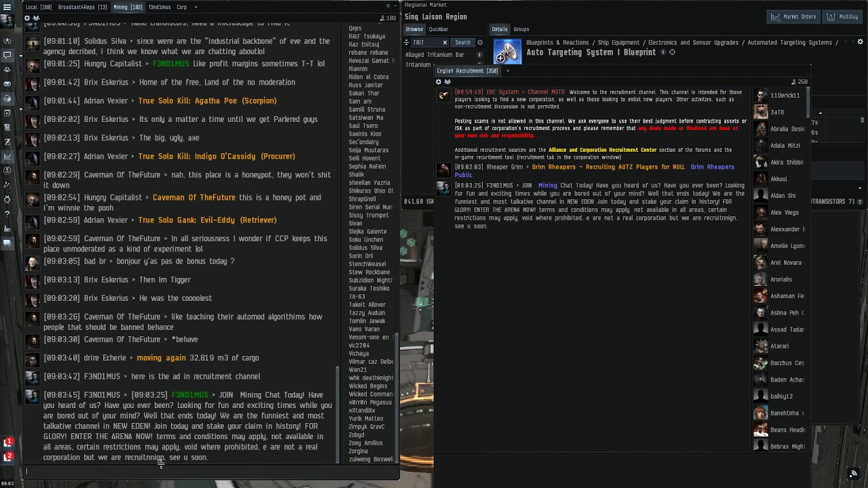Switch to Broadcast4Reps chat tab
Screen dimensions: 868x488
click(83, 7)
